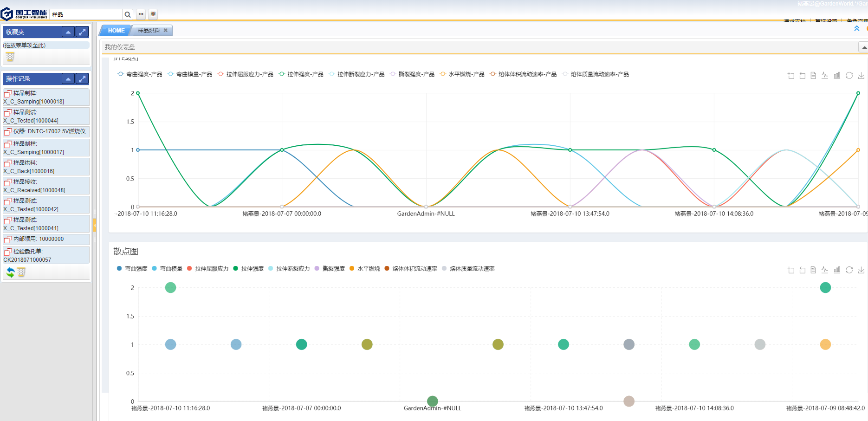The image size is (868, 421).
Task: Enable area zoom on scatter chart
Action: 791,270
